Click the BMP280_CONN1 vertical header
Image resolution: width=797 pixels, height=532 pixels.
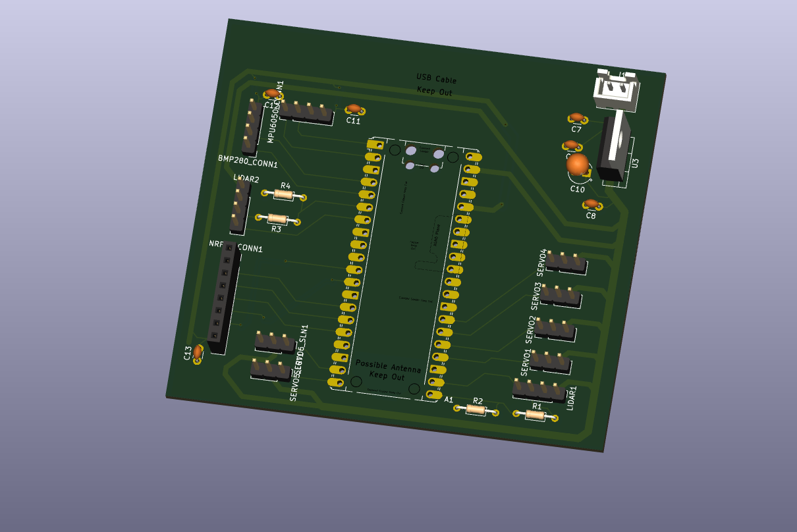click(x=250, y=127)
